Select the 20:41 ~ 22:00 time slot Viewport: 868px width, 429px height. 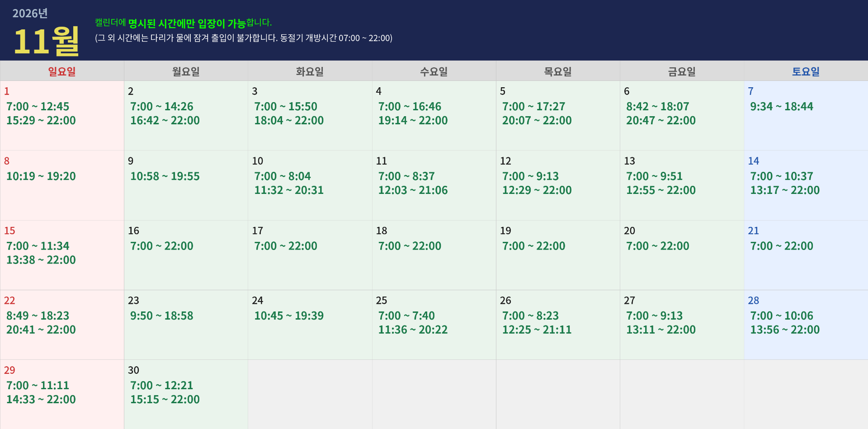[x=41, y=330]
